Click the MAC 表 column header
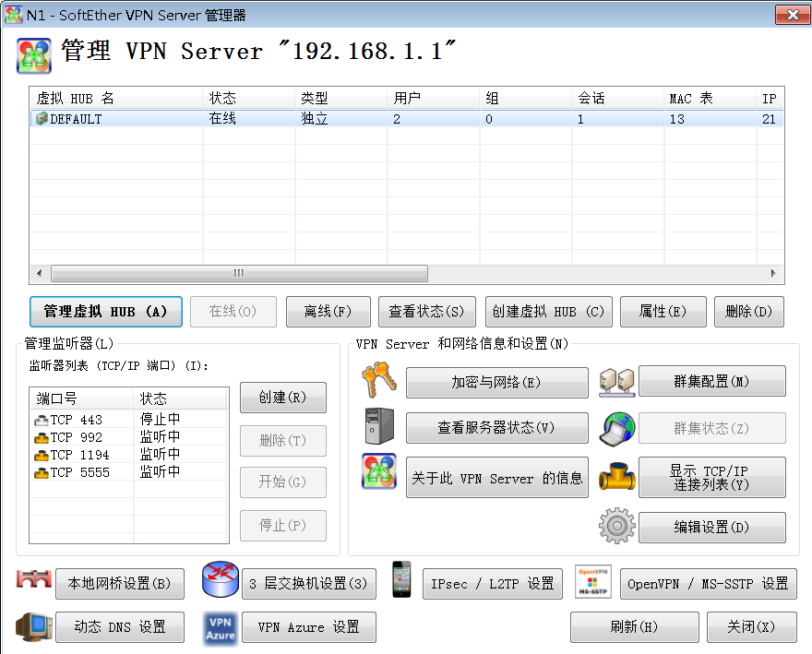The width and height of the screenshot is (812, 654). point(710,99)
